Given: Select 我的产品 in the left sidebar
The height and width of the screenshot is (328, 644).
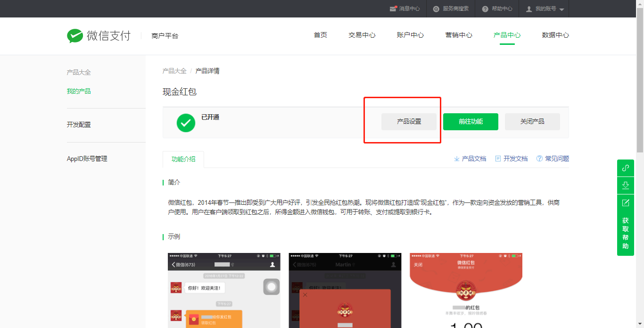Looking at the screenshot, I should (79, 91).
